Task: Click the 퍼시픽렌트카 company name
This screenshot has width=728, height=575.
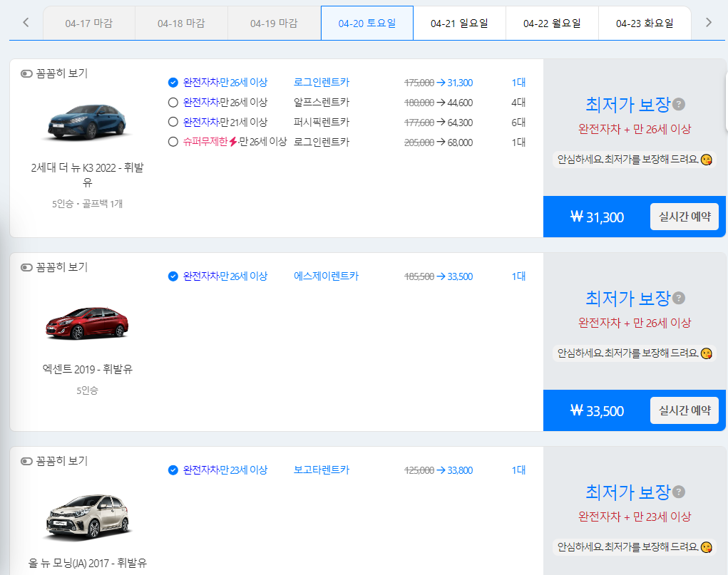Action: coord(322,122)
